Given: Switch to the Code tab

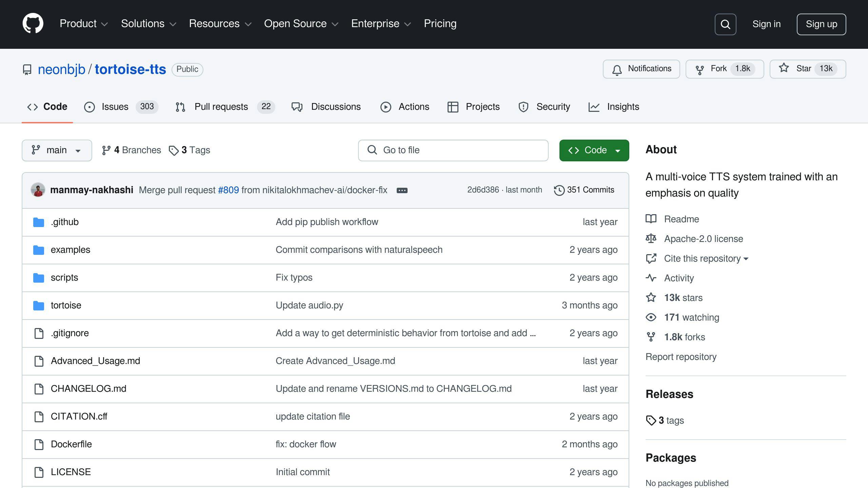Looking at the screenshot, I should (47, 107).
